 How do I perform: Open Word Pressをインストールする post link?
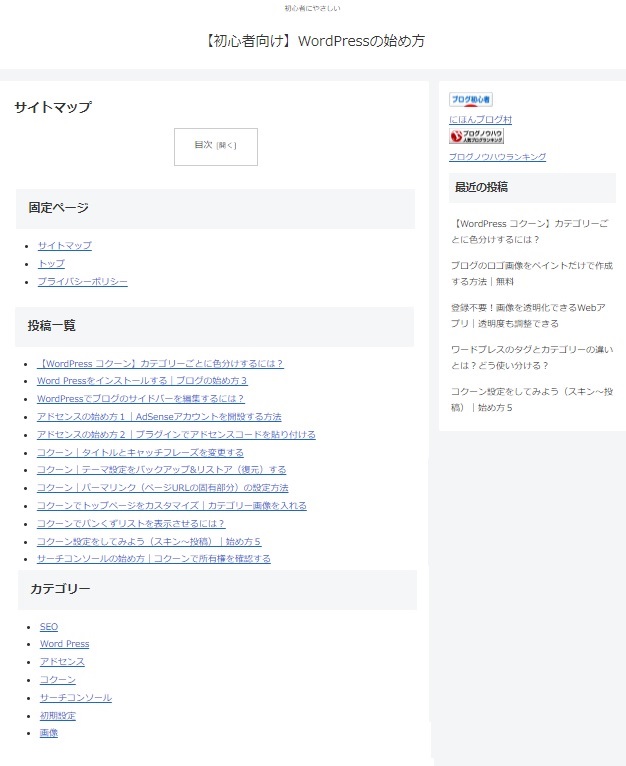tap(142, 381)
